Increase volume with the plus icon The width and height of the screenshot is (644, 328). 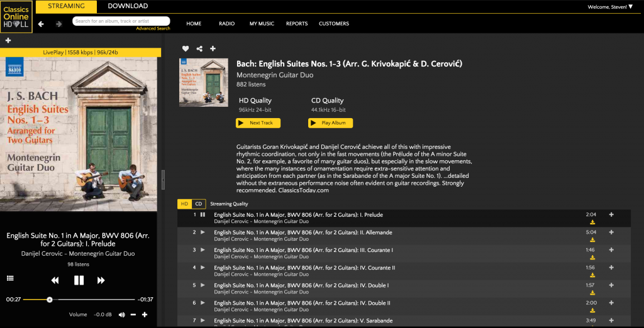145,314
